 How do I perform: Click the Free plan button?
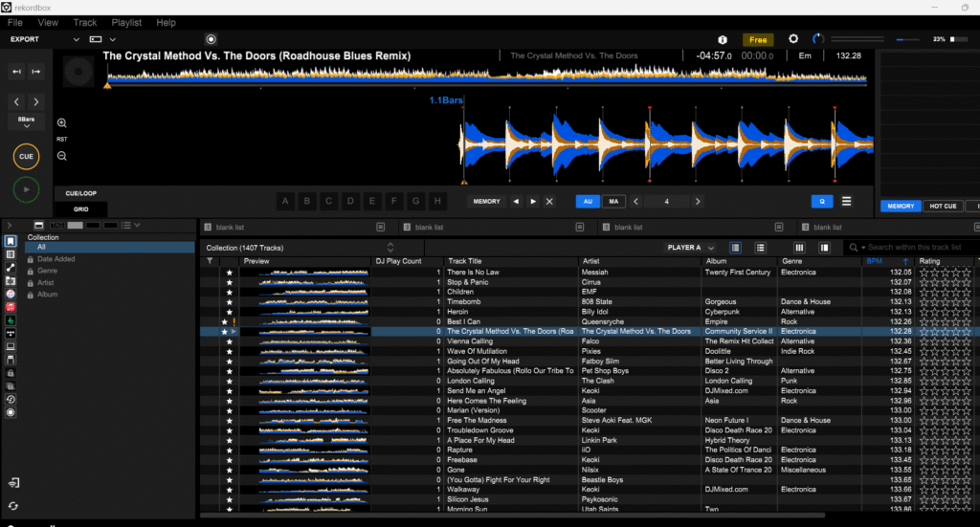tap(758, 39)
